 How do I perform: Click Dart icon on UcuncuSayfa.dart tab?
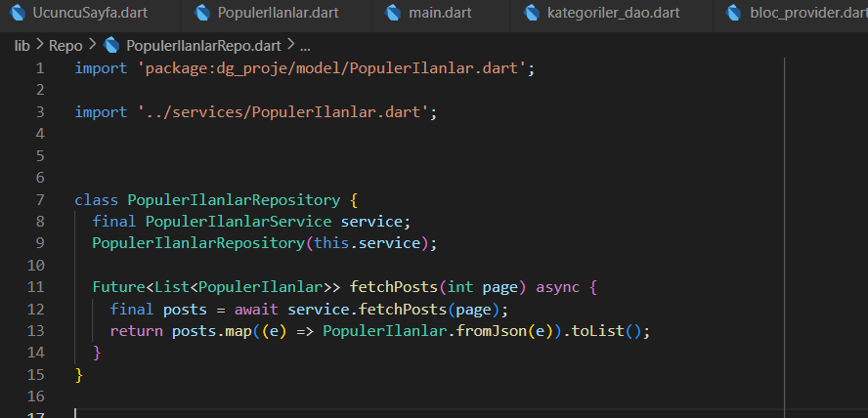[x=18, y=12]
